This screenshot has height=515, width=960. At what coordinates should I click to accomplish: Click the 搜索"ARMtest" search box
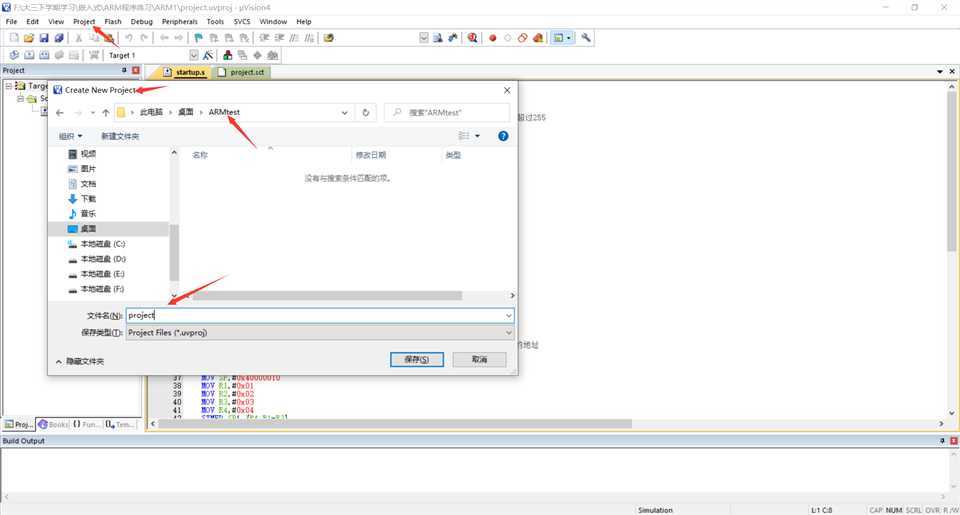(x=447, y=113)
